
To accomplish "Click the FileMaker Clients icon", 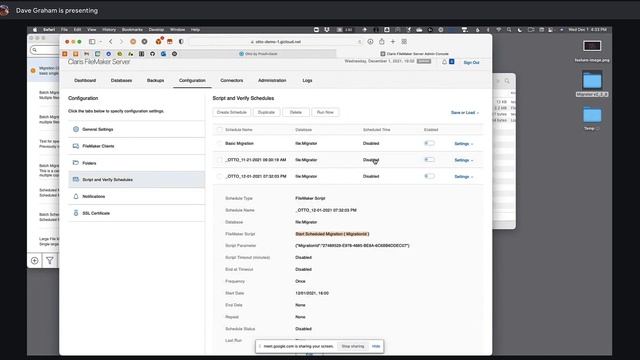I will [76, 146].
